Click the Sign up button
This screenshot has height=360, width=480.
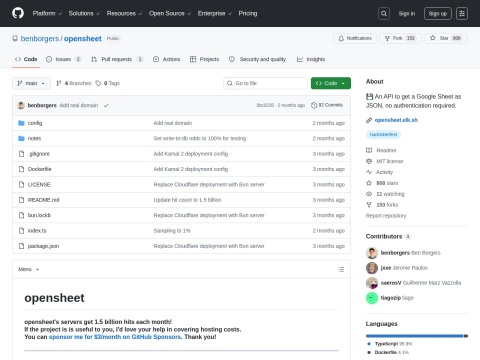438,14
